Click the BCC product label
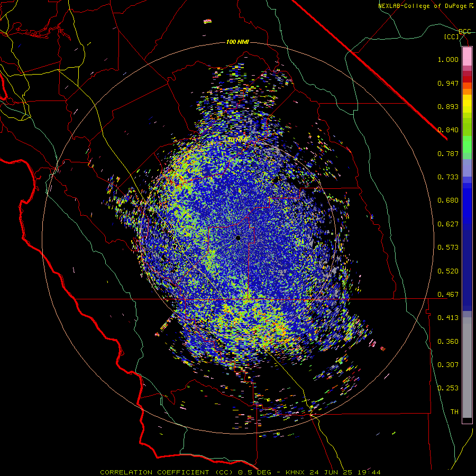The width and height of the screenshot is (476, 476). tap(464, 32)
